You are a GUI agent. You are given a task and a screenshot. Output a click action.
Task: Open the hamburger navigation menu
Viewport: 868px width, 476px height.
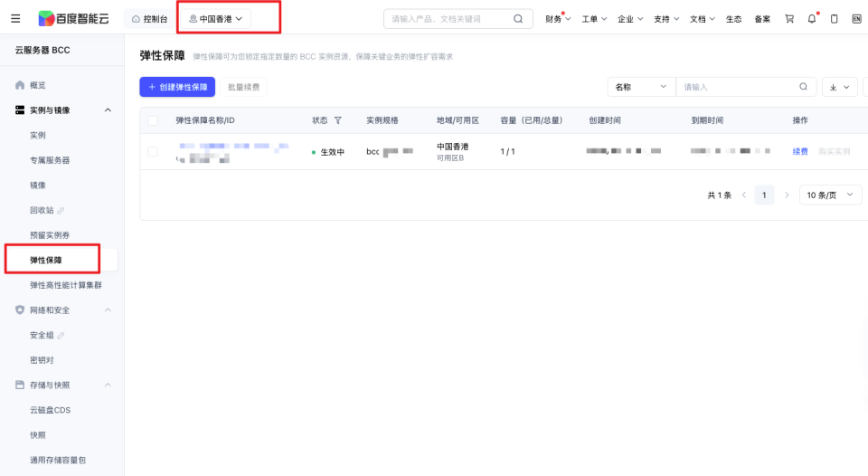(15, 19)
